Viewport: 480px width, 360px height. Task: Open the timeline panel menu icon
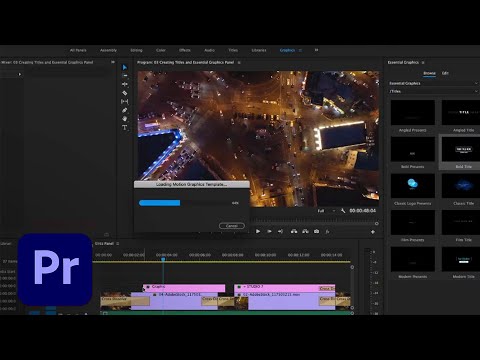pos(118,244)
